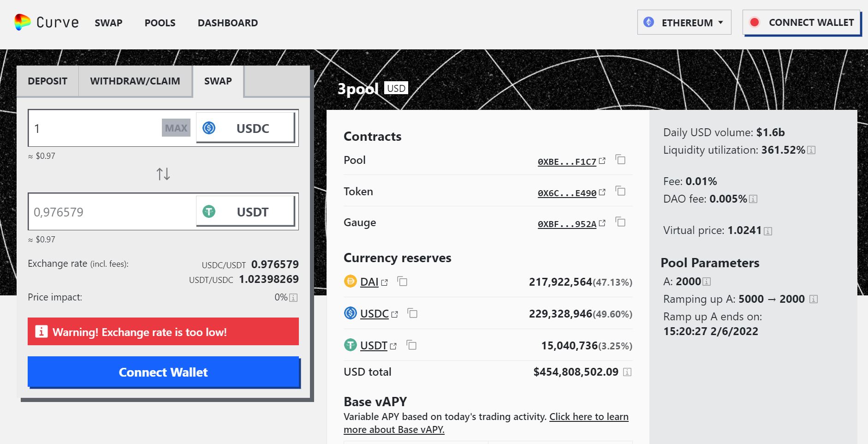The image size is (868, 444).
Task: Open Token contract external link icon
Action: point(602,192)
